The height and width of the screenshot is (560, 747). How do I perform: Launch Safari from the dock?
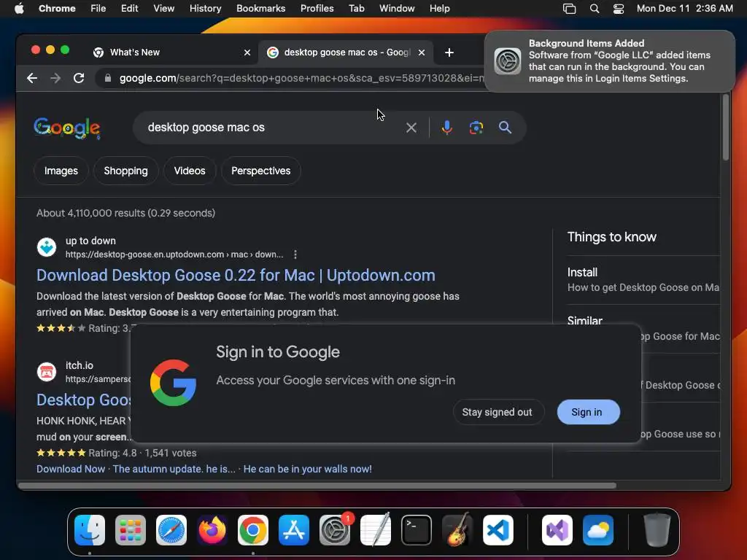tap(171, 530)
